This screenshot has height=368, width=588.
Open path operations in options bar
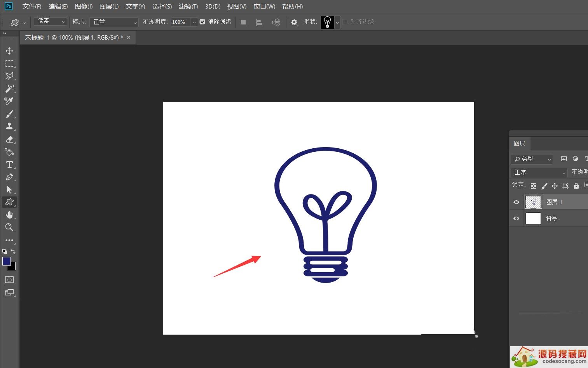point(243,22)
